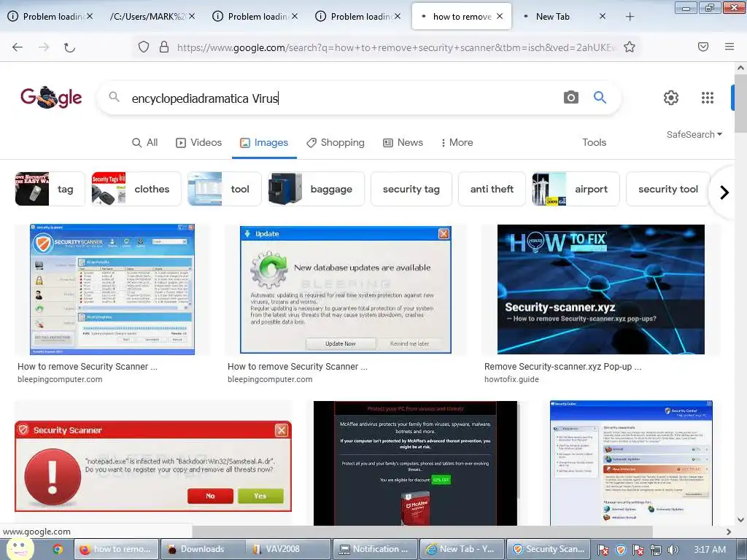Click the orange shield tray icon
The height and width of the screenshot is (560, 747).
620,550
